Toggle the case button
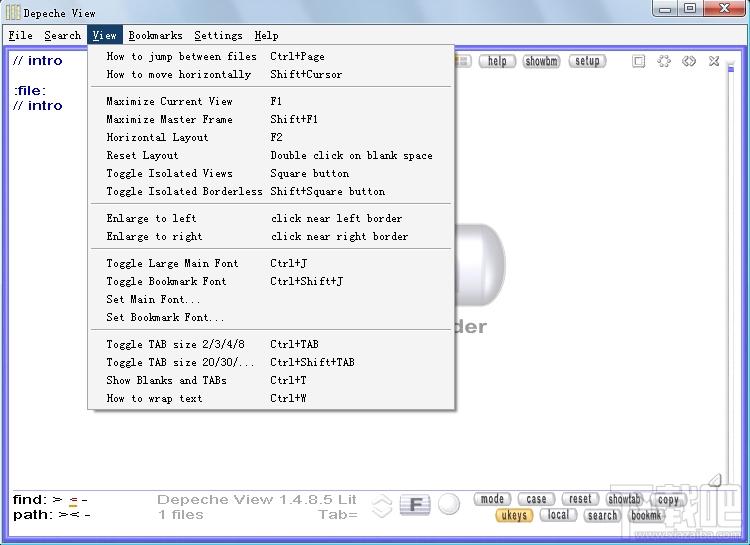This screenshot has width=750, height=545. click(x=536, y=499)
